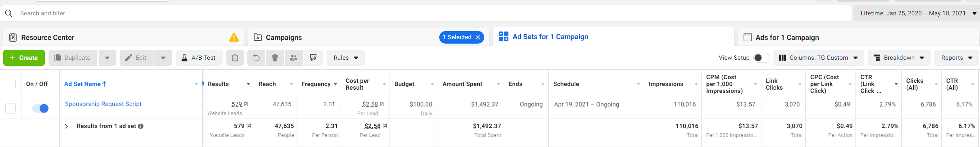Check the select-all header checkbox
Image resolution: width=980 pixels, height=147 pixels.
(10, 84)
